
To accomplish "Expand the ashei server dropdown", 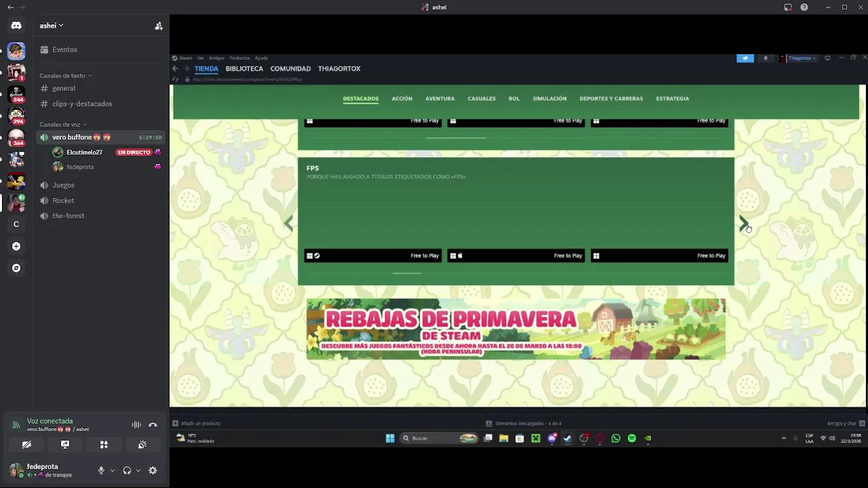I will [52, 26].
